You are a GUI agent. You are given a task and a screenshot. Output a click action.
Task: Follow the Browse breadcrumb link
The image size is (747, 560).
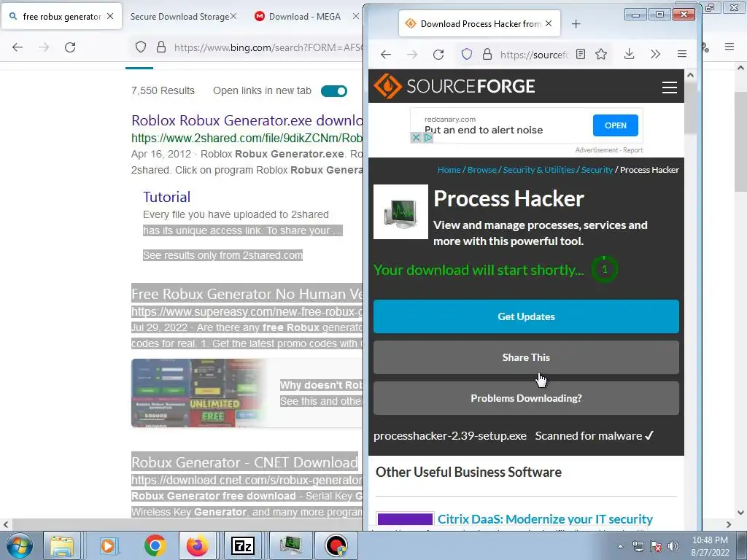(481, 169)
